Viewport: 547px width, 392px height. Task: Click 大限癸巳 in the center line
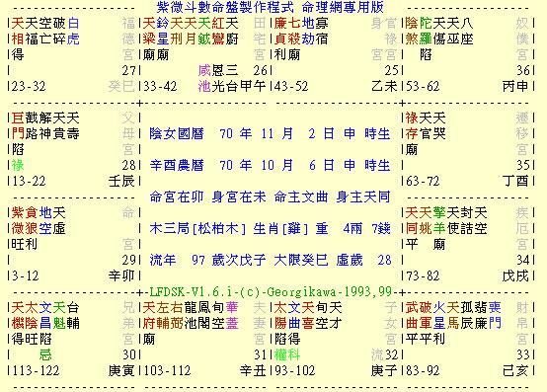(301, 260)
